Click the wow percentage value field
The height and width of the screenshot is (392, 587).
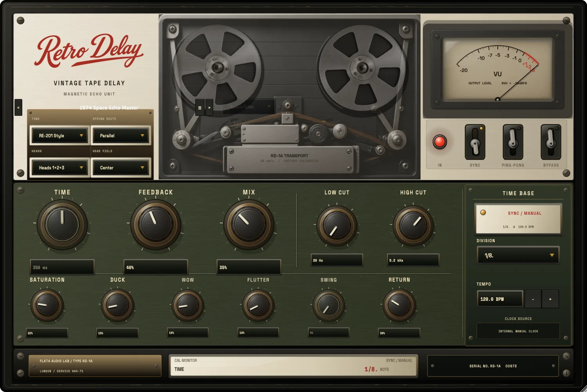pyautogui.click(x=188, y=333)
